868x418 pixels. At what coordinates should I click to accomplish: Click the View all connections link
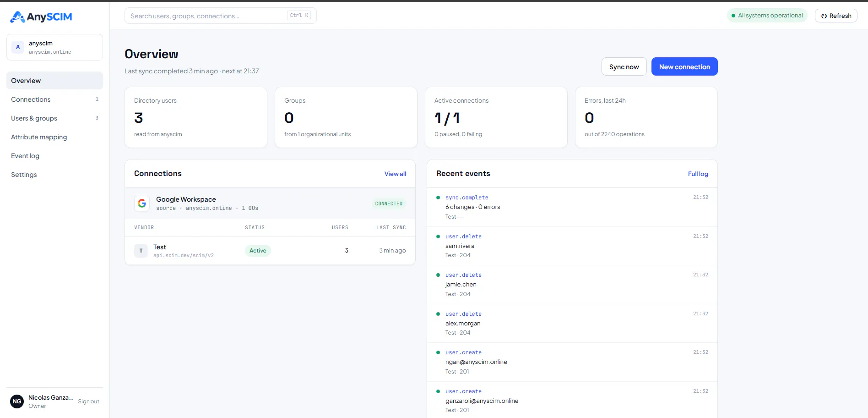395,174
